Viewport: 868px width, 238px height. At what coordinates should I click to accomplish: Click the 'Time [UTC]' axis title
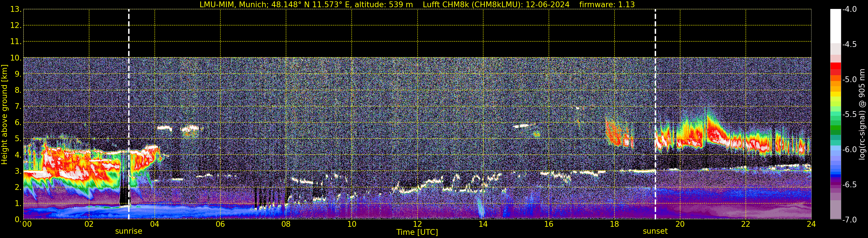(417, 232)
